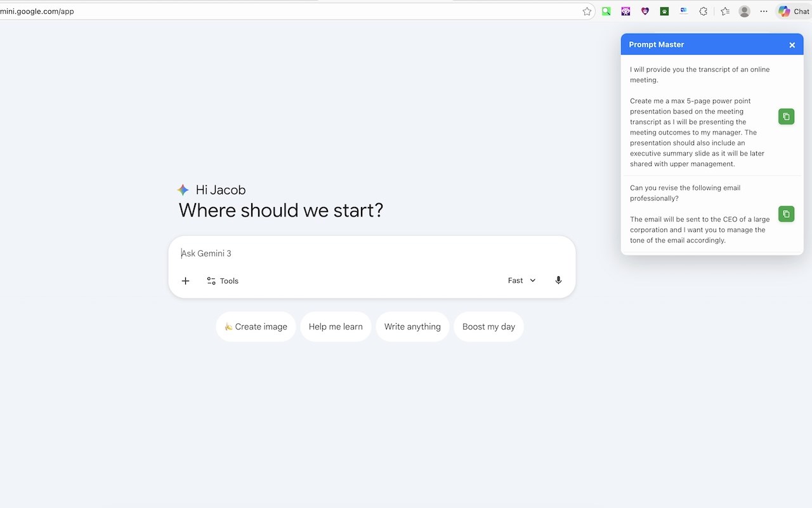Viewport: 812px width, 508px height.
Task: Select the Create image suggestion chip
Action: tap(256, 326)
